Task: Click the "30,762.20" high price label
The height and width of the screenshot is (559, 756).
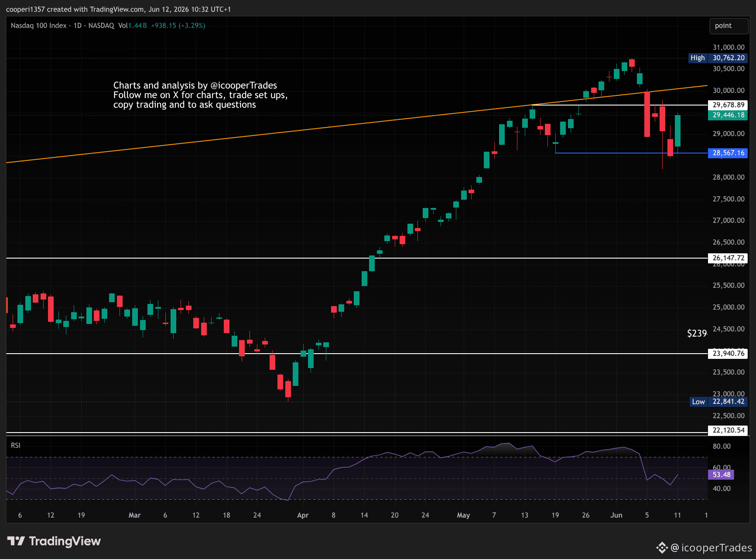Action: (728, 58)
